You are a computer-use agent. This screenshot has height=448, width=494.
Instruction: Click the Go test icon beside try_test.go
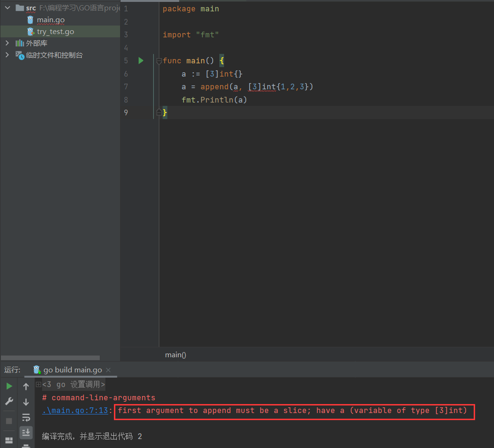[x=31, y=32]
